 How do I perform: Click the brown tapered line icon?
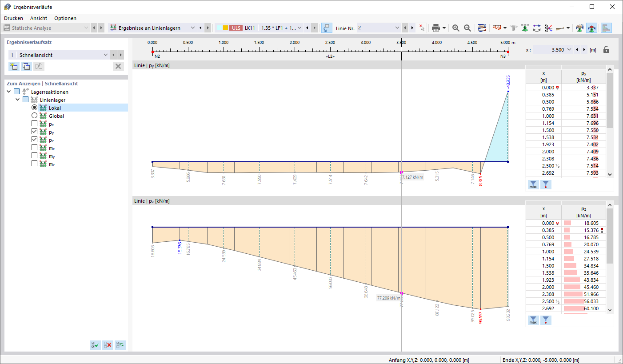click(560, 28)
